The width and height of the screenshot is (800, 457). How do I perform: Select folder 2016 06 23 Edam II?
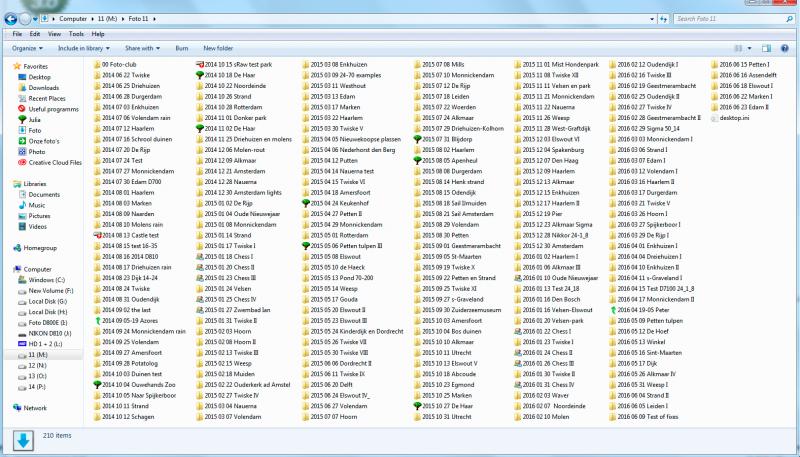coord(740,107)
